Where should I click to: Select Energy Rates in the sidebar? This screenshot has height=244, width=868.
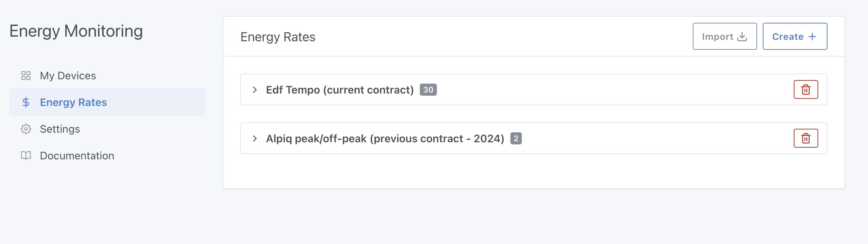pos(73,102)
